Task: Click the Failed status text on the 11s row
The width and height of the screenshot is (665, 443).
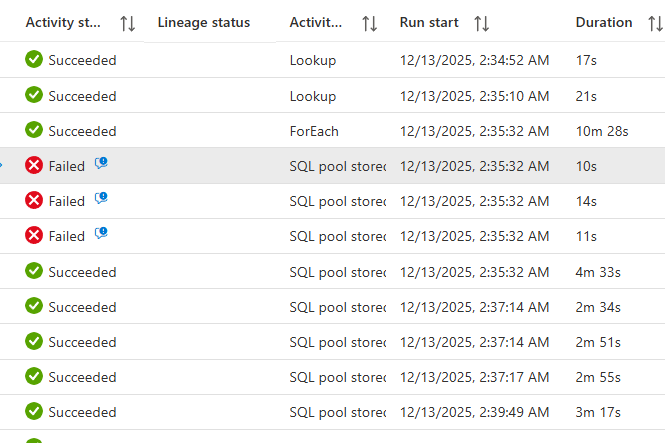Action: point(67,236)
